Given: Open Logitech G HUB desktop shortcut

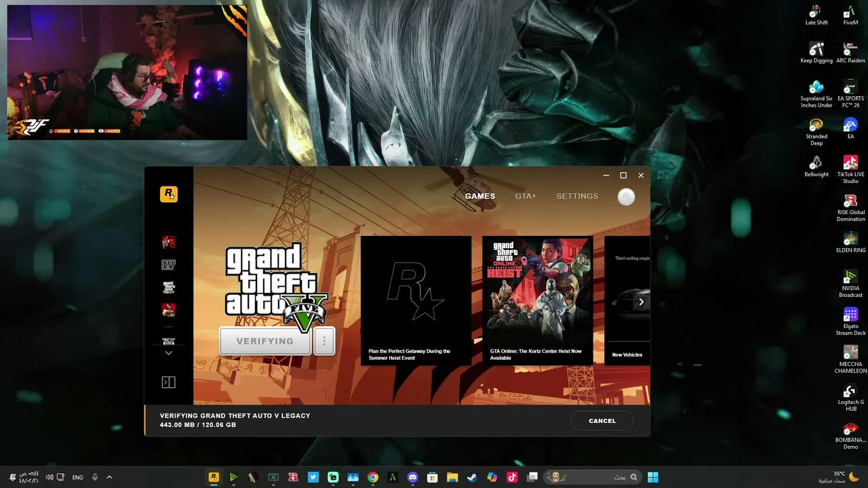Looking at the screenshot, I should click(850, 398).
